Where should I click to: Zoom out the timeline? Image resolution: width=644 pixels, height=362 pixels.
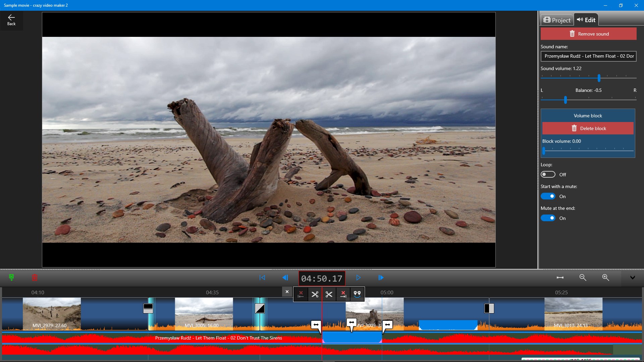[x=583, y=278]
